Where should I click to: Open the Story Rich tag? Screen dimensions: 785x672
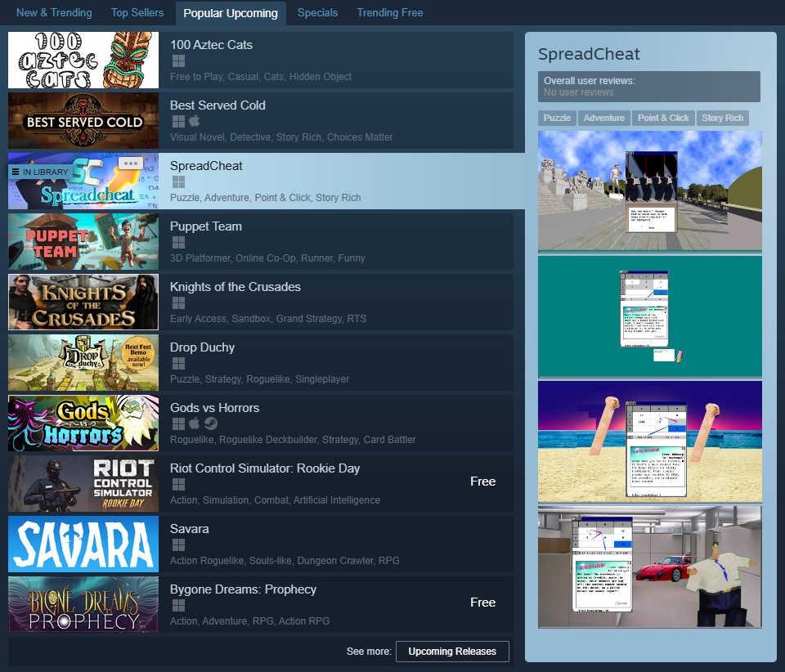pyautogui.click(x=723, y=118)
